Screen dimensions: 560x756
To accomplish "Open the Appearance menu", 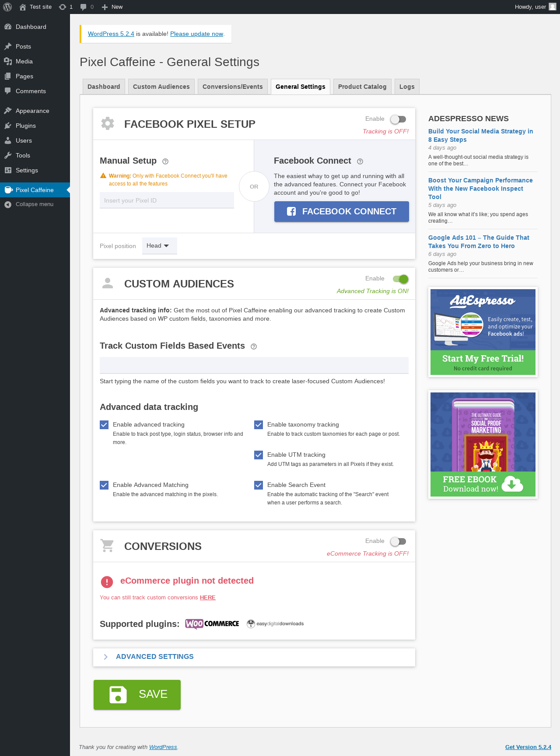I will [35, 111].
